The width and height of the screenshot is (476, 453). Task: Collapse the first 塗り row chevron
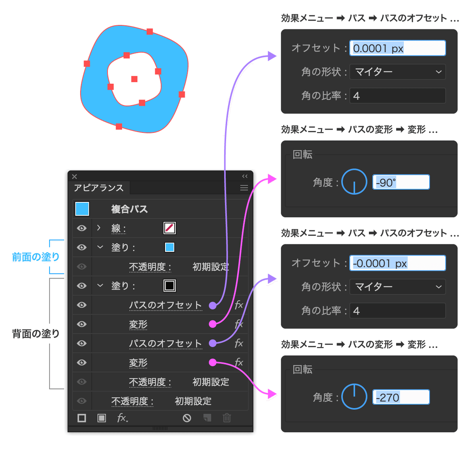click(100, 247)
